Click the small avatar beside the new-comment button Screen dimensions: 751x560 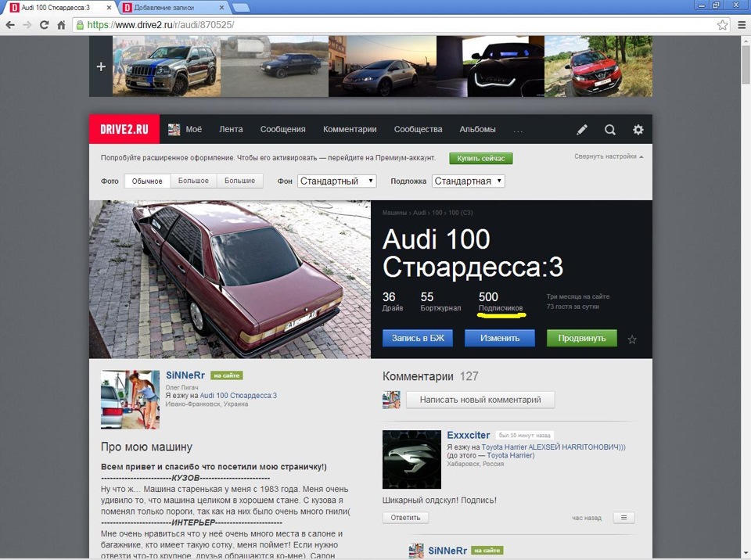click(x=391, y=400)
